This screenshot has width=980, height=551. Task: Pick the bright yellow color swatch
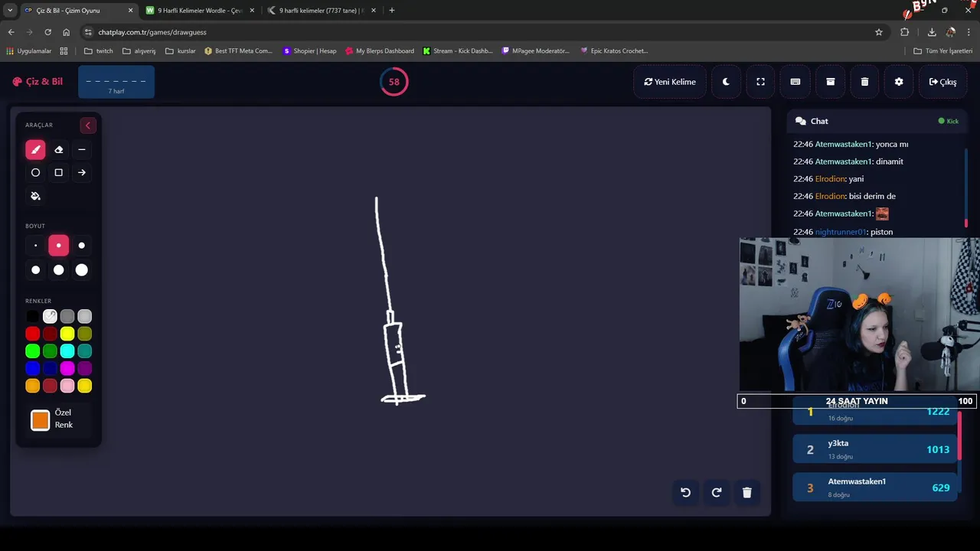(x=67, y=334)
